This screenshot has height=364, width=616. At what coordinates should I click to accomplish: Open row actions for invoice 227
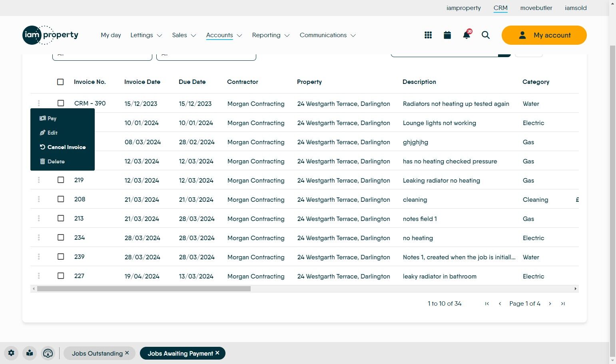pyautogui.click(x=39, y=276)
